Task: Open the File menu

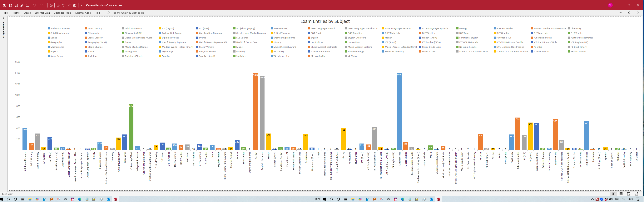Action: click(6, 13)
